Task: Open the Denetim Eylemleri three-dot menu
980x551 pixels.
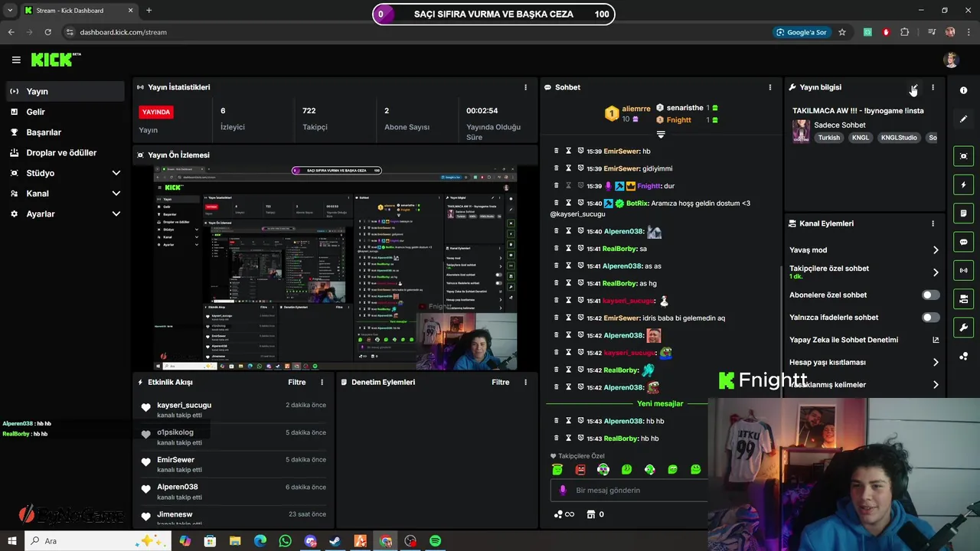Action: pos(525,382)
